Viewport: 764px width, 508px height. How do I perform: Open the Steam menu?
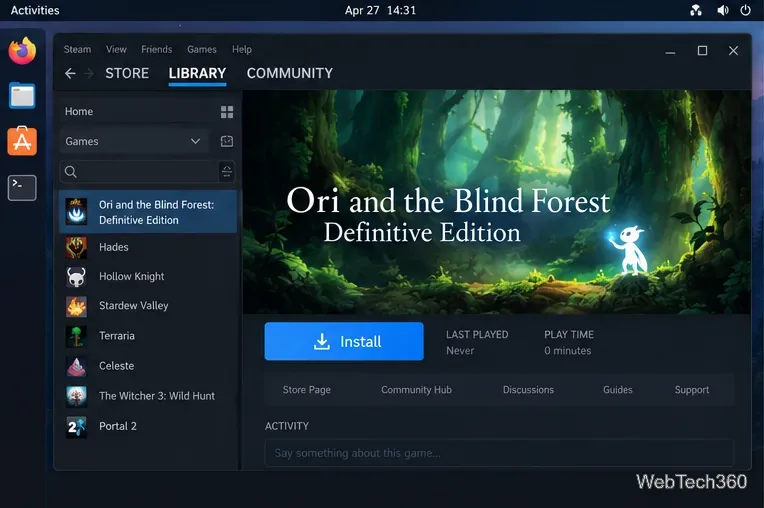77,49
